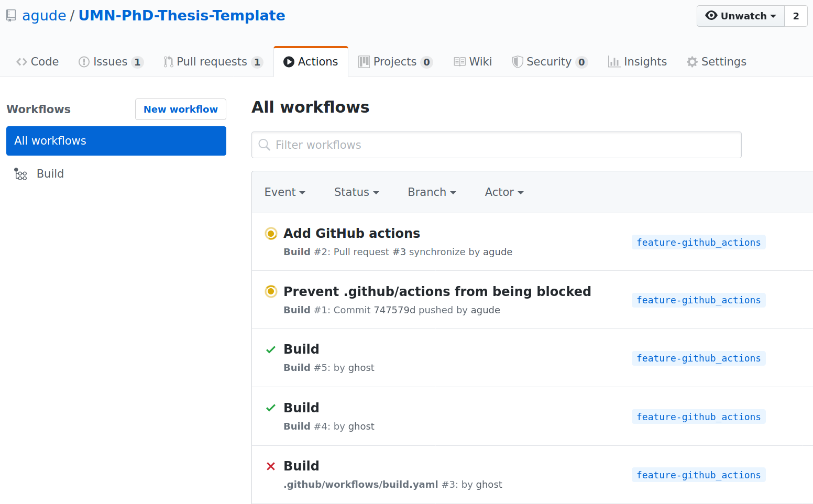Screen dimensions: 813x504
Task: Open the agude owner link
Action: tap(44, 16)
